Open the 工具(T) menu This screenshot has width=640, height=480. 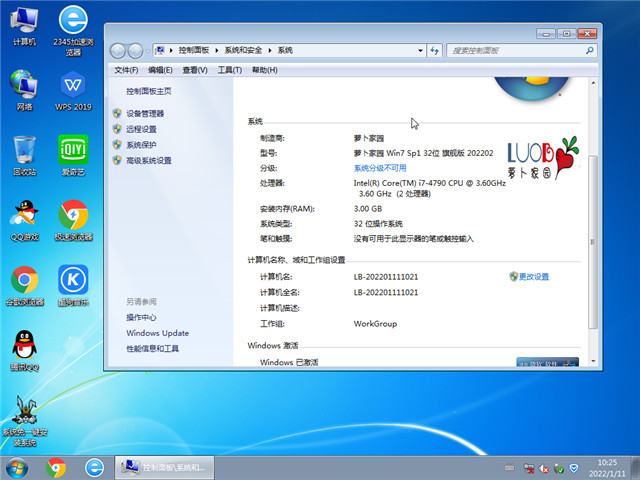[x=230, y=70]
